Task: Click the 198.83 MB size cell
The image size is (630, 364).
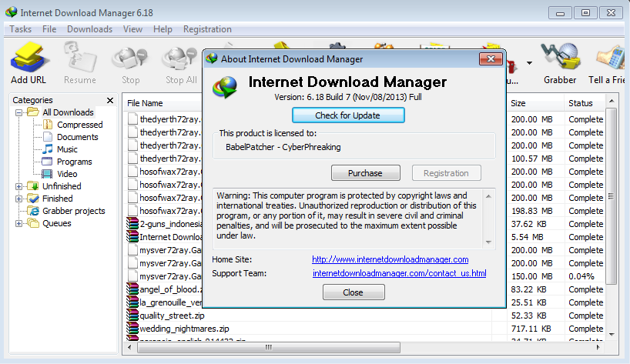Action: (x=532, y=211)
